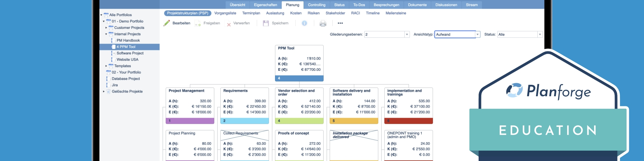
Task: Collapse the 01 - Demo Portfolio node
Action: [104, 21]
